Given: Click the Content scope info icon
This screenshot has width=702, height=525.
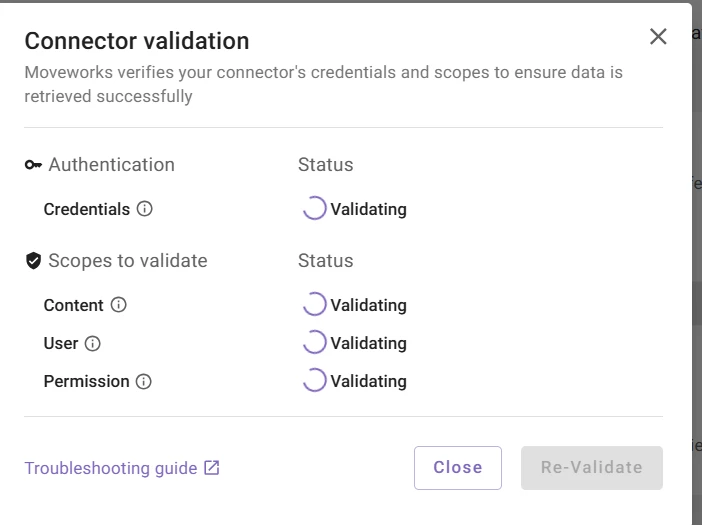Looking at the screenshot, I should [118, 305].
